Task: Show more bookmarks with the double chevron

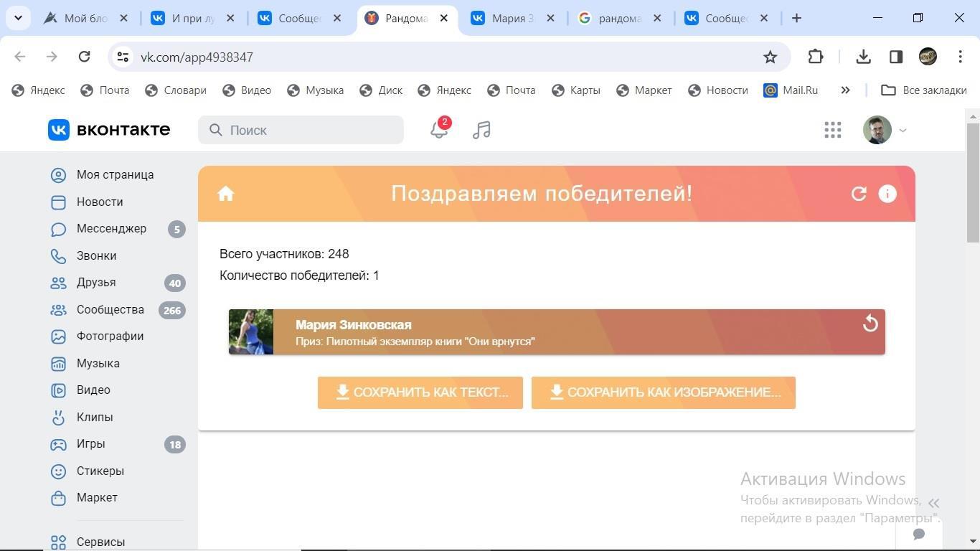Action: 845,90
